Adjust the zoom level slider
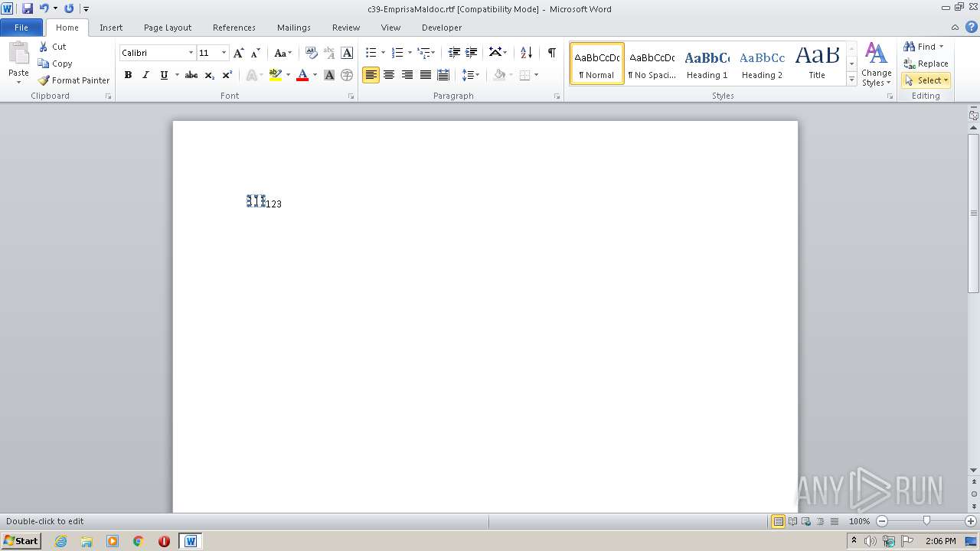Screen dimensions: 980x551 (926, 521)
